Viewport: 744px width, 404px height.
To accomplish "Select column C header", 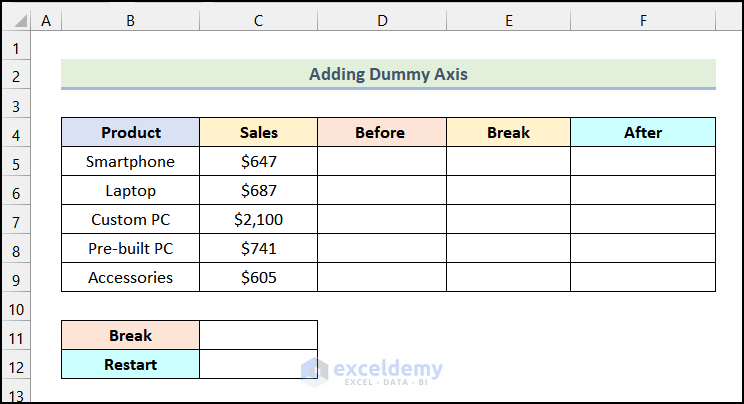I will tap(258, 19).
